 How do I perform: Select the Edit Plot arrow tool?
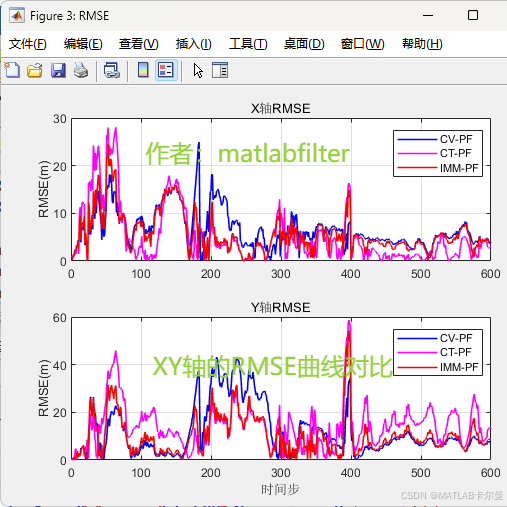click(198, 71)
